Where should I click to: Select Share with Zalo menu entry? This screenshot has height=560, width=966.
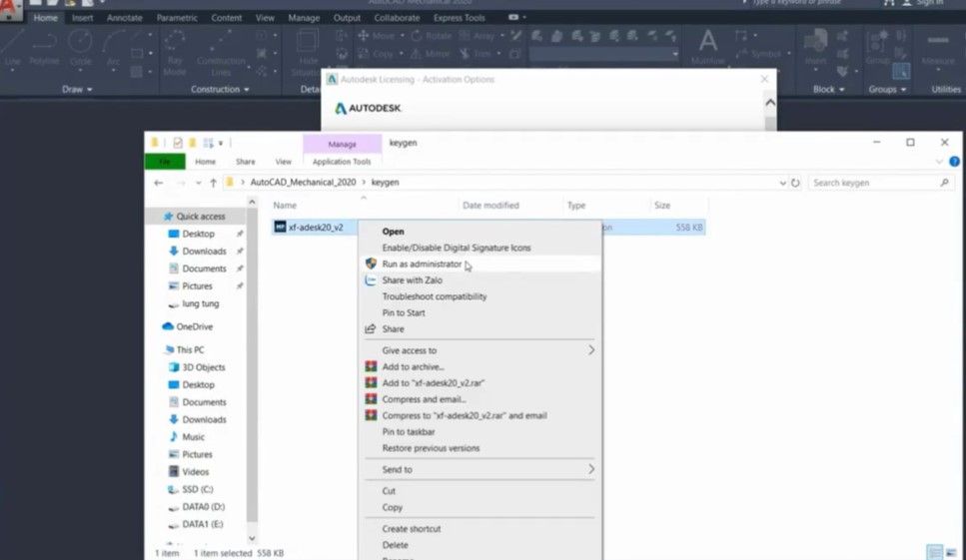click(x=412, y=280)
